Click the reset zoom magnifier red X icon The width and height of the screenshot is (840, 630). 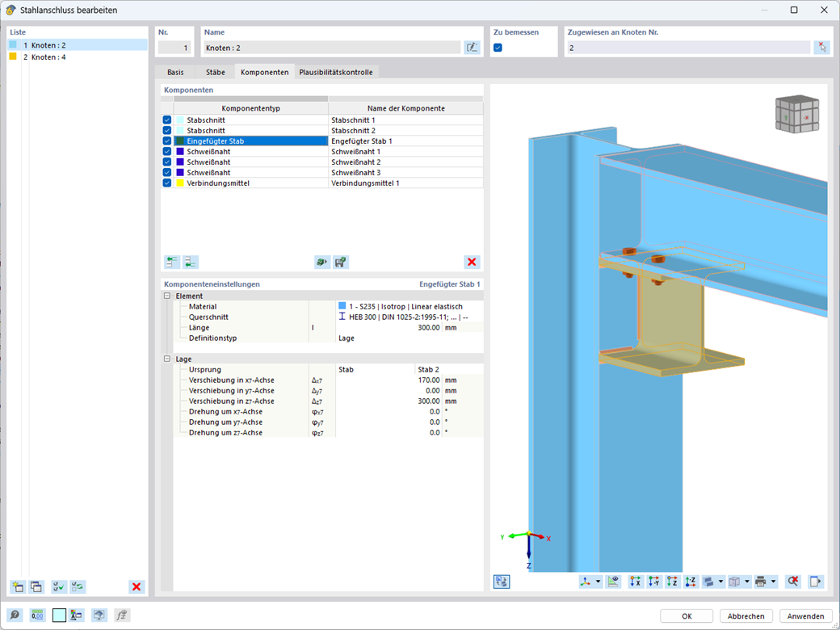[x=793, y=582]
